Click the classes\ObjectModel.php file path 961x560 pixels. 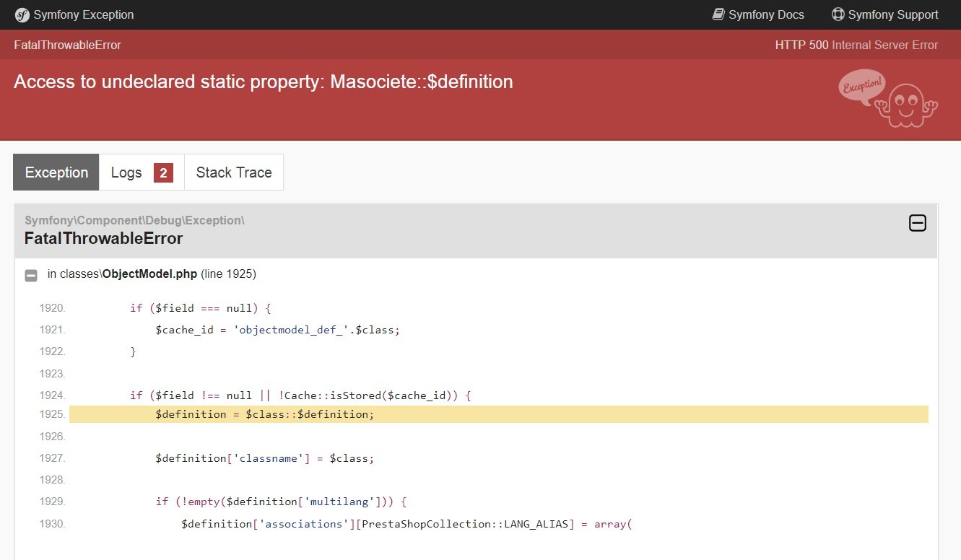click(x=149, y=274)
